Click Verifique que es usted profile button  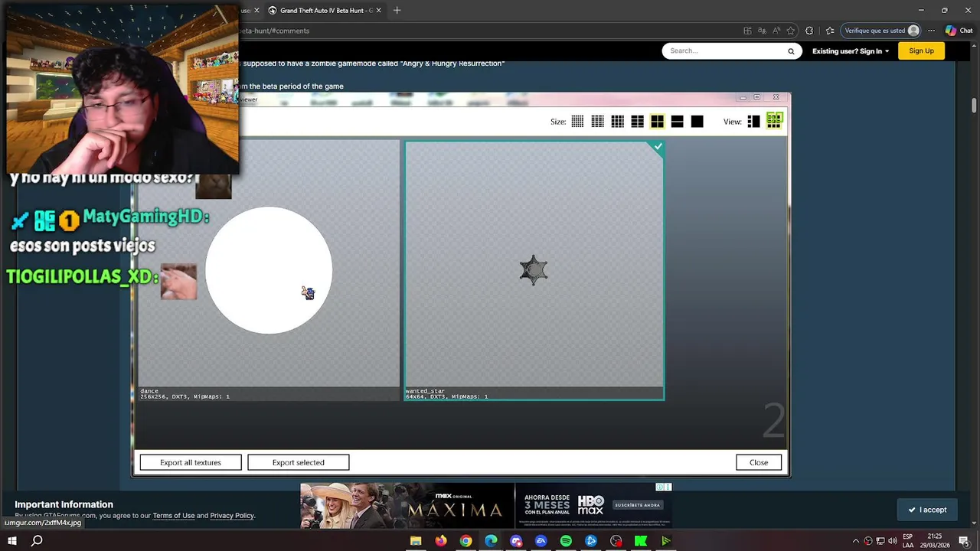[x=882, y=31]
